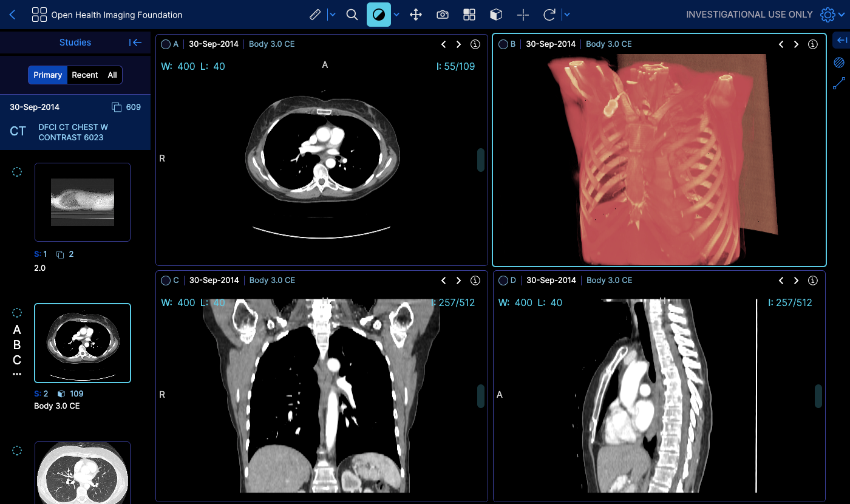Activate the Crosshairs tool
Viewport: 850px width, 504px height.
[x=523, y=15]
